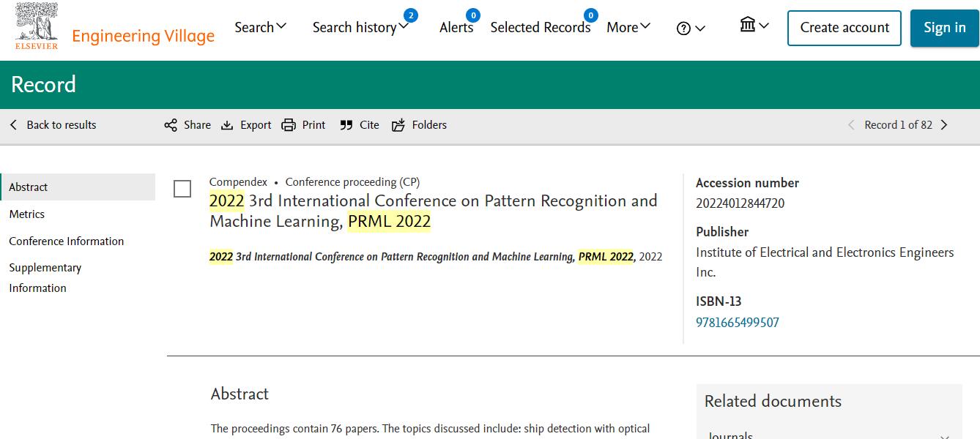
Task: Click the publisher name IEEE text
Action: [x=825, y=262]
